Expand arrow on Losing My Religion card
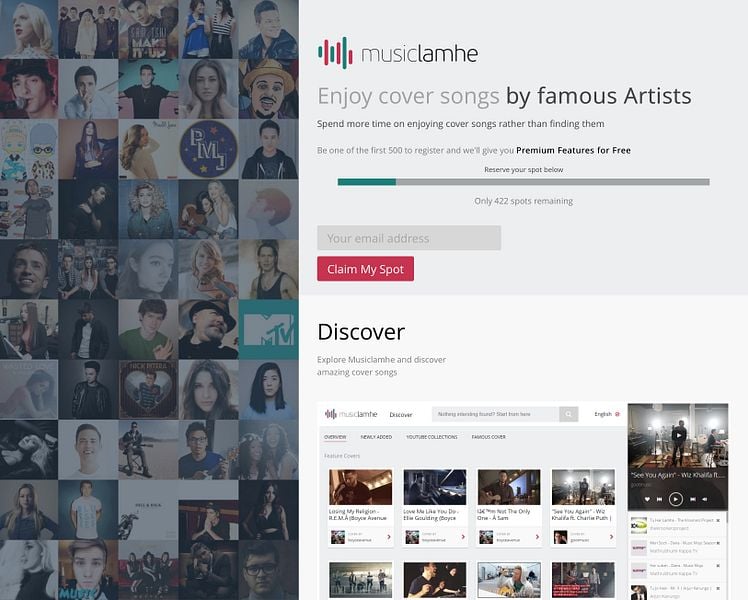Screen dimensions: 748x600 click(x=389, y=537)
